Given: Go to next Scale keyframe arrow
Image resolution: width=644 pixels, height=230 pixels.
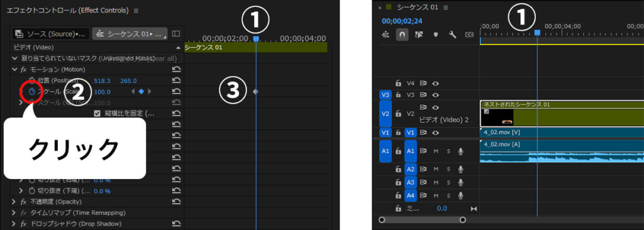Looking at the screenshot, I should click(x=150, y=92).
